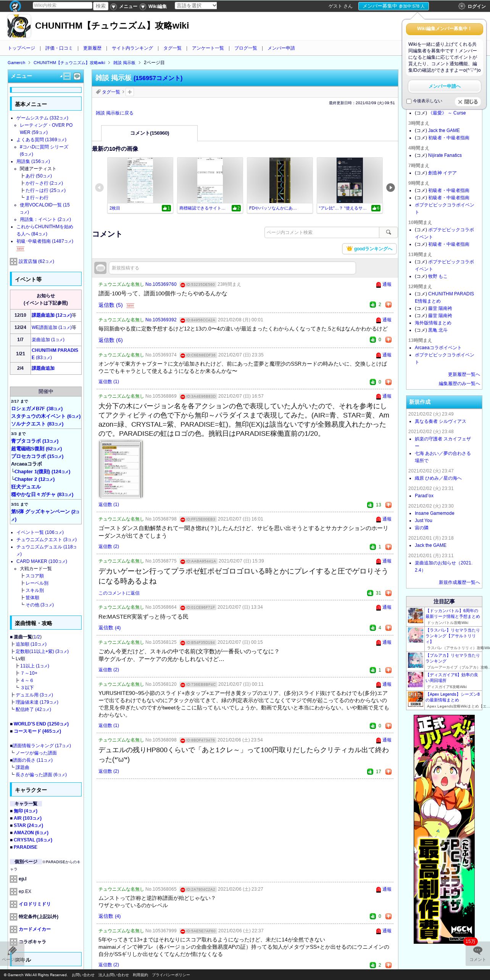
Task: Click the speech bubble icon beside 新規投稿する
Action: coord(100,268)
